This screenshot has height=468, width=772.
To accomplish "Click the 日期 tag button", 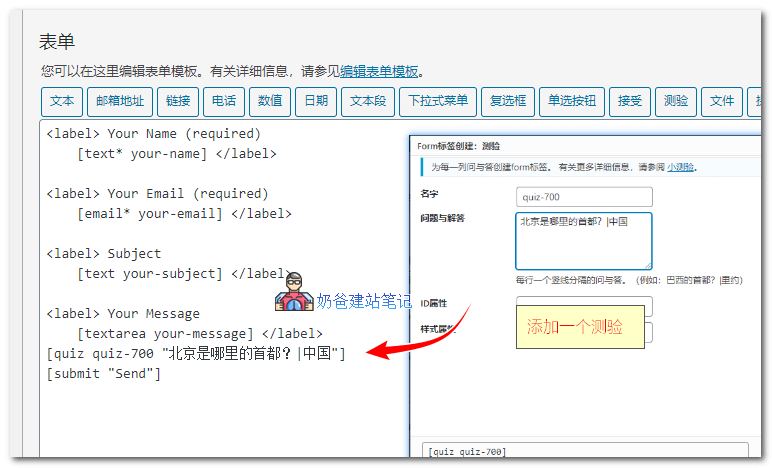I will (316, 101).
